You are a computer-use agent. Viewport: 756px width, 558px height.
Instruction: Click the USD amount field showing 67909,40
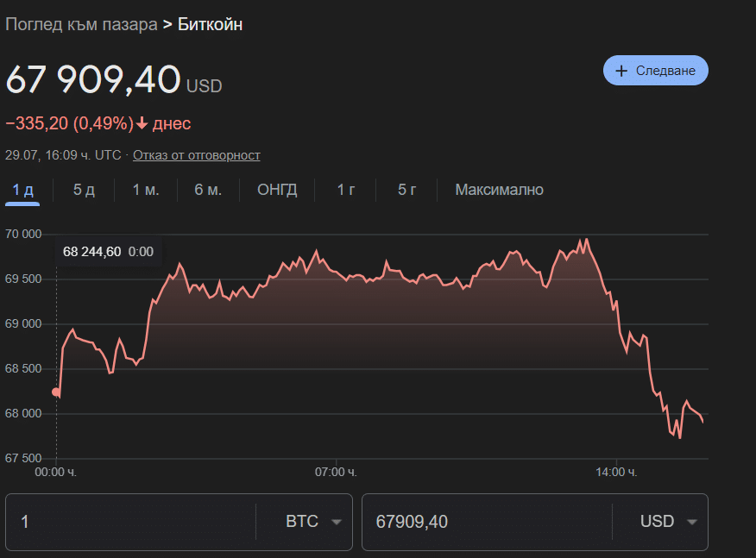point(487,522)
